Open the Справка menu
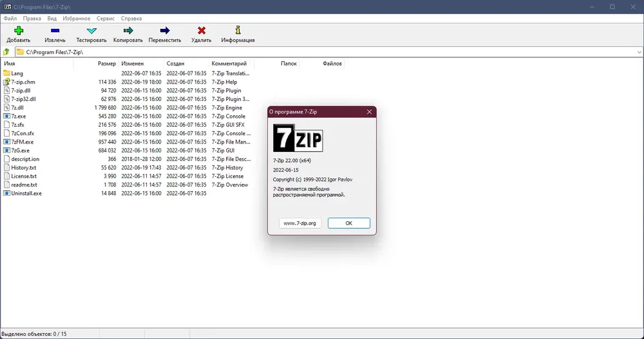The image size is (644, 339). (131, 19)
